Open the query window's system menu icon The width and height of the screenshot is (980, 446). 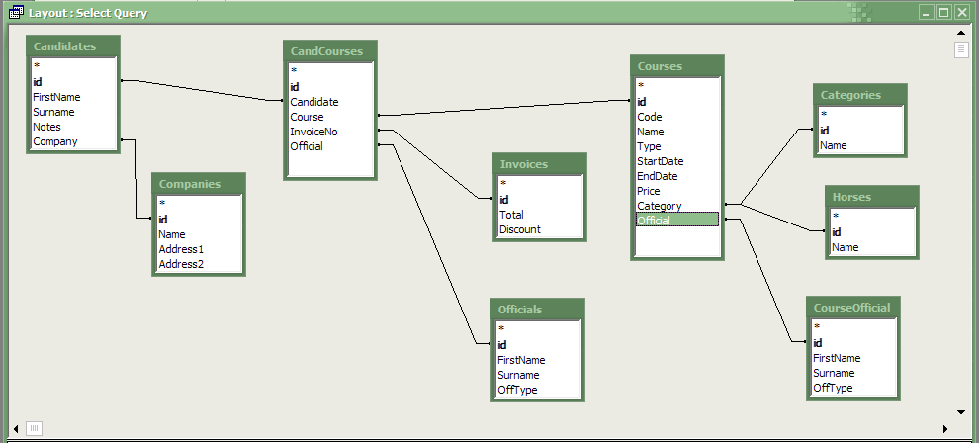(x=17, y=12)
